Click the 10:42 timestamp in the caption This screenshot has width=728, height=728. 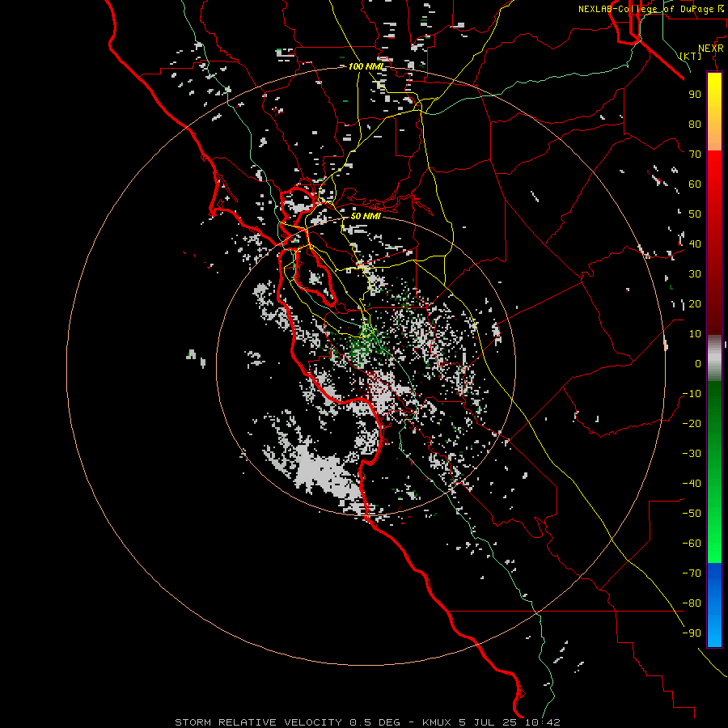pos(543,722)
